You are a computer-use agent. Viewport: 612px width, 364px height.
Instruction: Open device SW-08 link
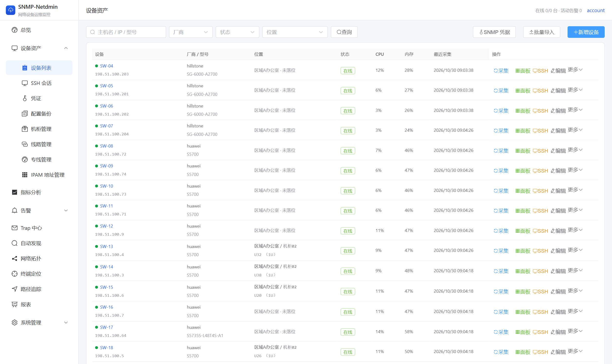(x=107, y=146)
